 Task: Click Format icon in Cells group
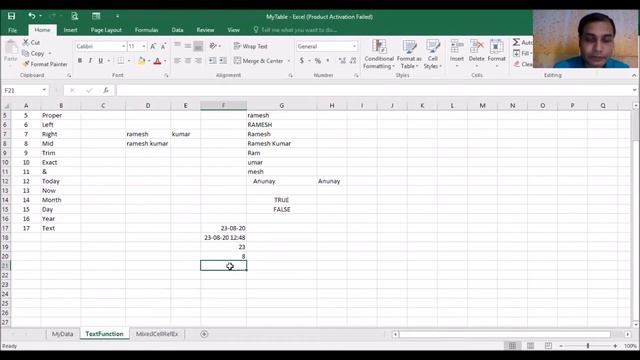pyautogui.click(x=496, y=53)
